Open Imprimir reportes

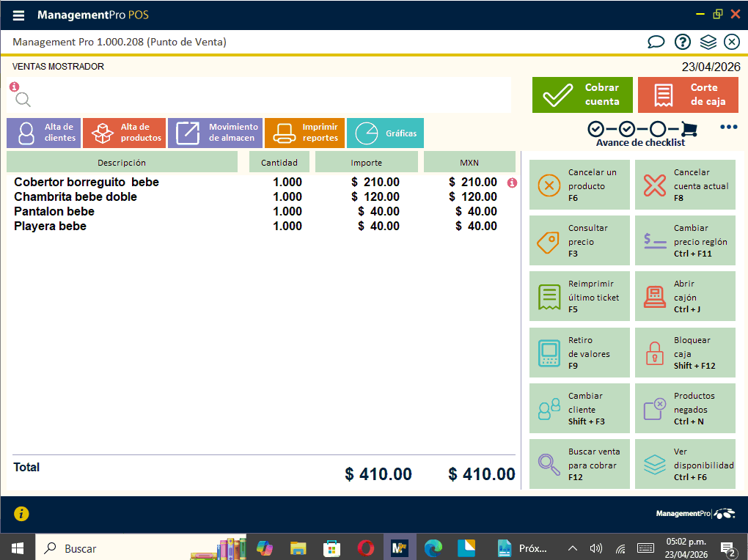(x=304, y=133)
